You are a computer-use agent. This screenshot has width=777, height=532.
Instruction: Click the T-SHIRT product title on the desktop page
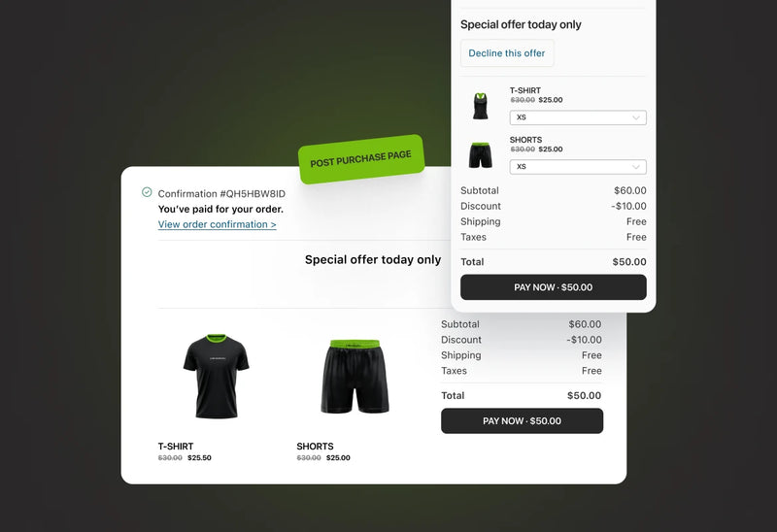[x=176, y=447]
